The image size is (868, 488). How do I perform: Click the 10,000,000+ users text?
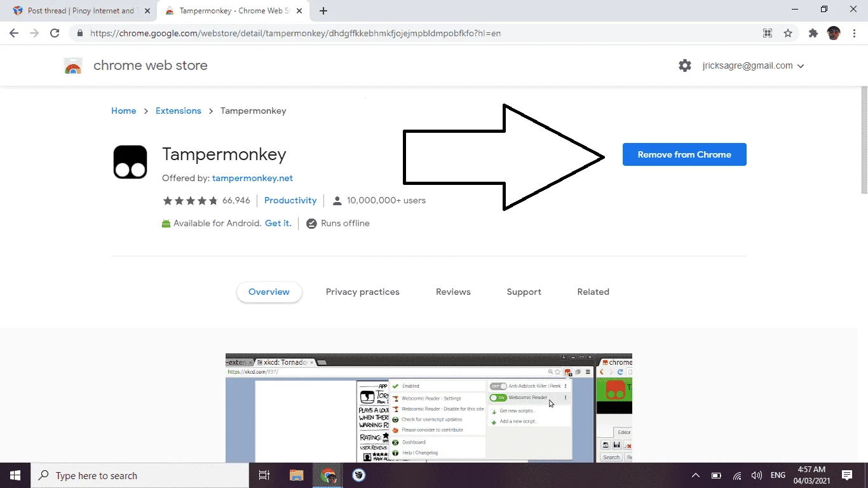click(x=386, y=200)
